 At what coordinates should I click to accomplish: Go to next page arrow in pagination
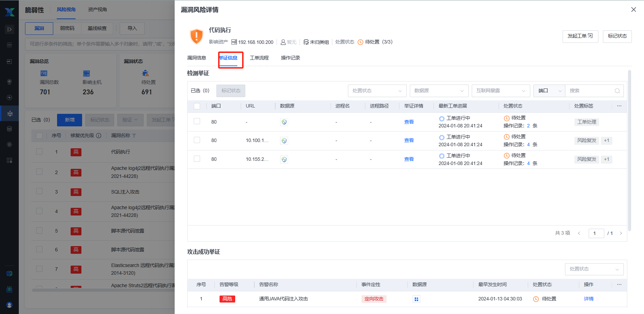click(621, 233)
